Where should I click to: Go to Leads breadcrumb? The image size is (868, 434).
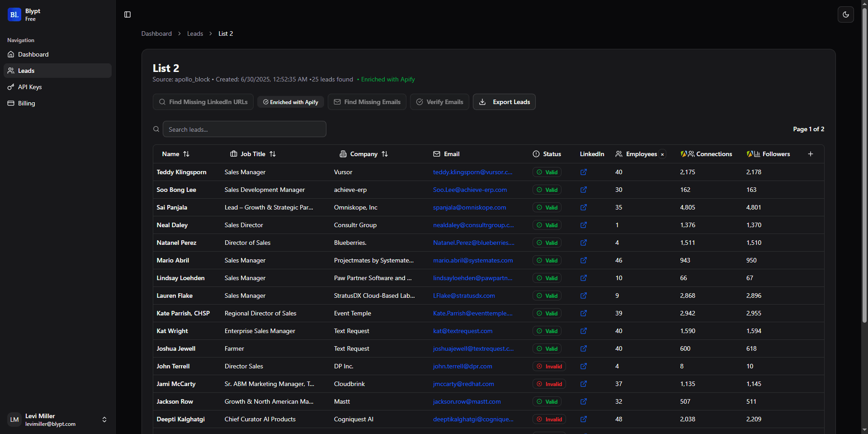[195, 33]
